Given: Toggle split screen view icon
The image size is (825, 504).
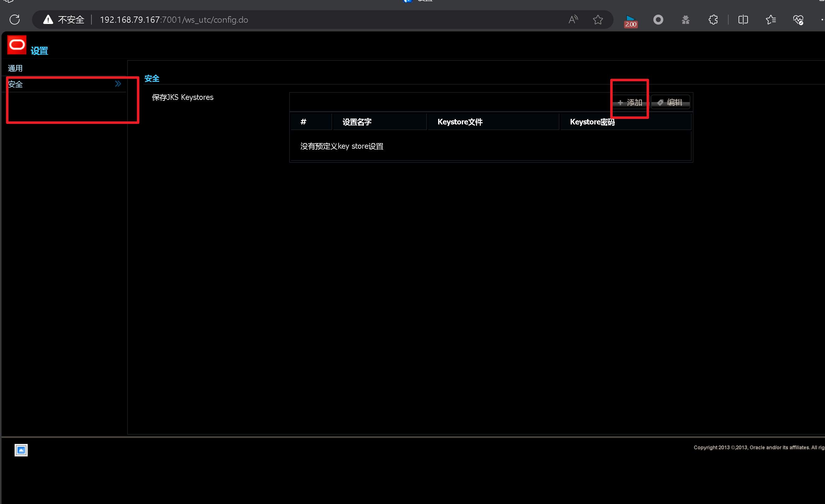Looking at the screenshot, I should (743, 20).
